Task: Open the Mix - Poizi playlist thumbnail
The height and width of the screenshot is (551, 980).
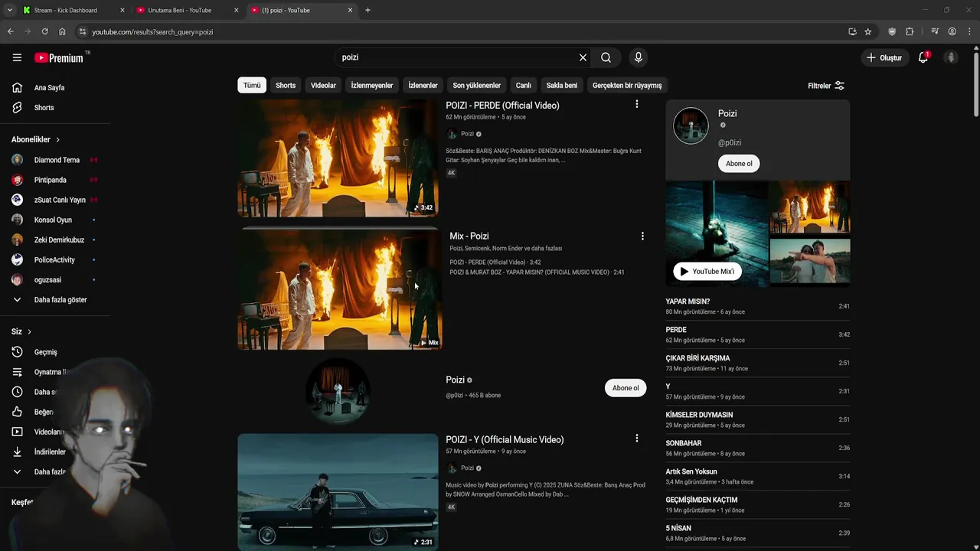Action: (x=340, y=289)
